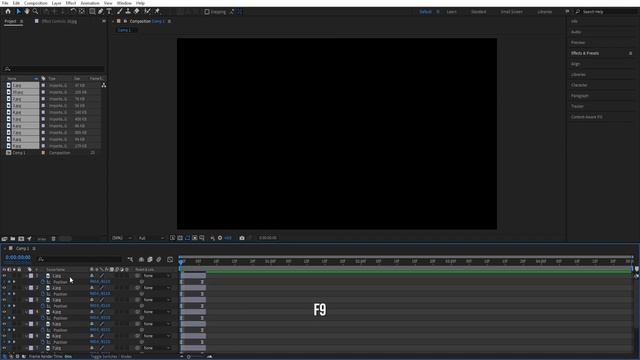Open the Layer menu

coord(56,3)
